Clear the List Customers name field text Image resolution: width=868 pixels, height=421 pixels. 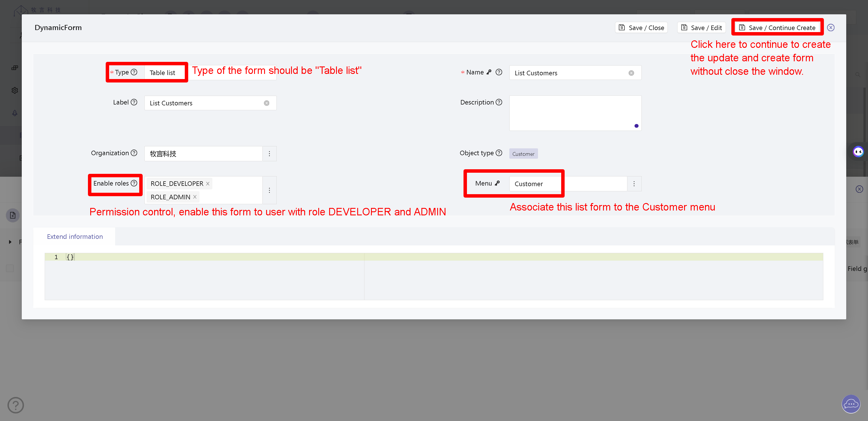pyautogui.click(x=631, y=73)
